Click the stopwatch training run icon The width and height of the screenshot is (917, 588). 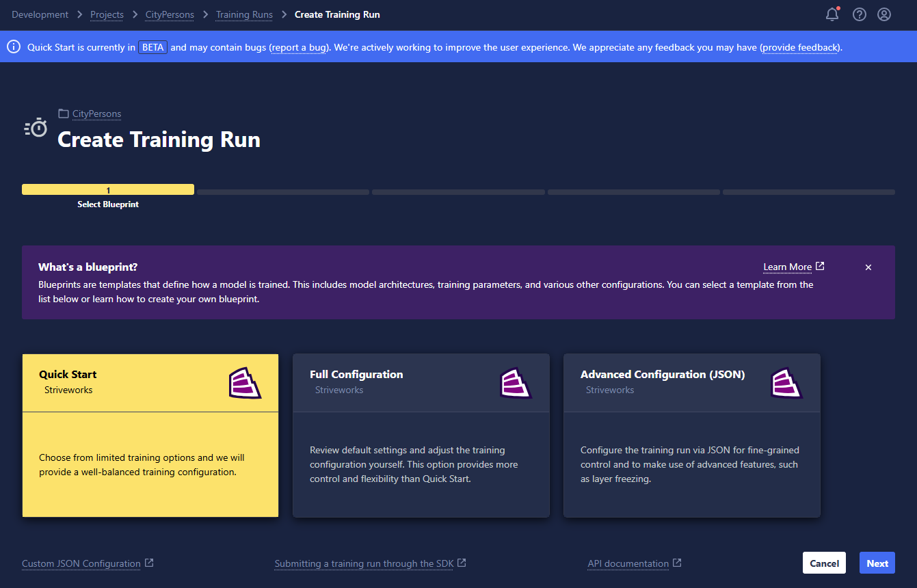(x=36, y=127)
